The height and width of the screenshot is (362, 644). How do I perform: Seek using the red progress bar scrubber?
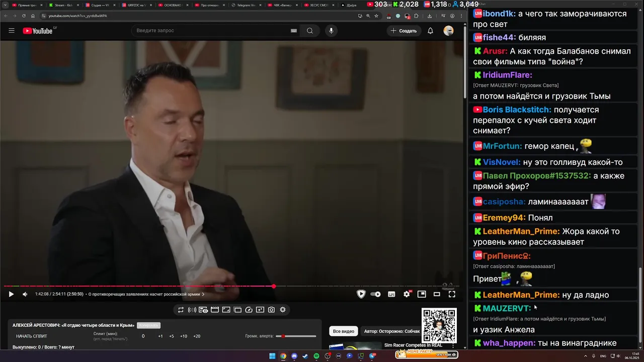click(274, 286)
